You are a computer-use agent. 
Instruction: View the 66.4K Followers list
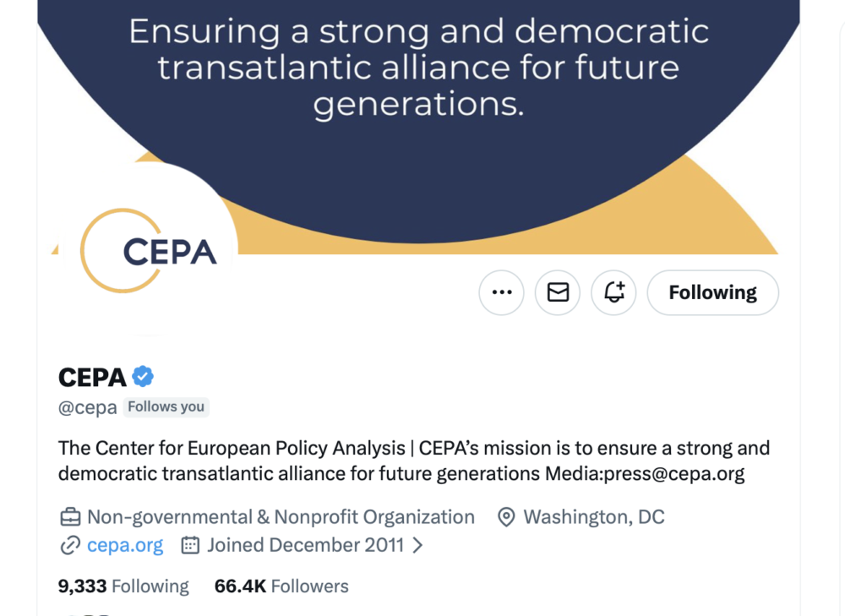pos(281,586)
